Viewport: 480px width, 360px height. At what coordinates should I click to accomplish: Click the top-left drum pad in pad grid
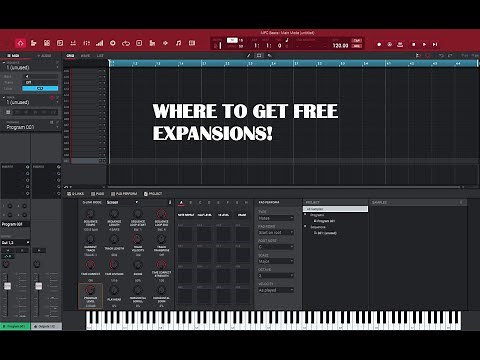pos(185,234)
